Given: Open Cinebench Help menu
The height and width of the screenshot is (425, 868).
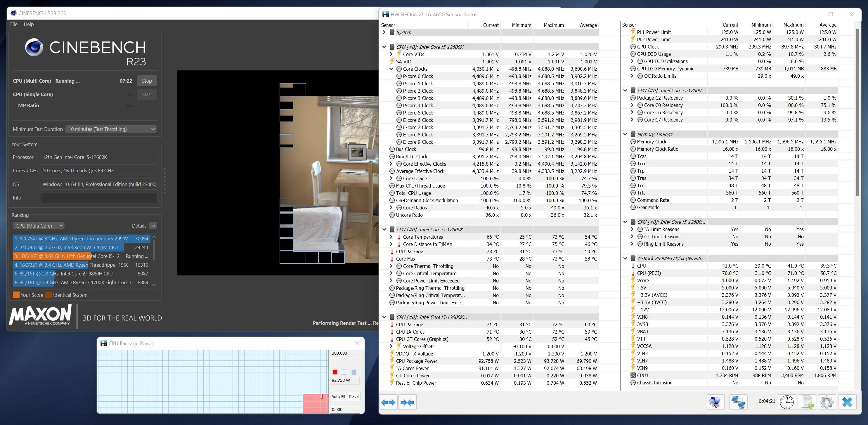Looking at the screenshot, I should pyautogui.click(x=29, y=24).
